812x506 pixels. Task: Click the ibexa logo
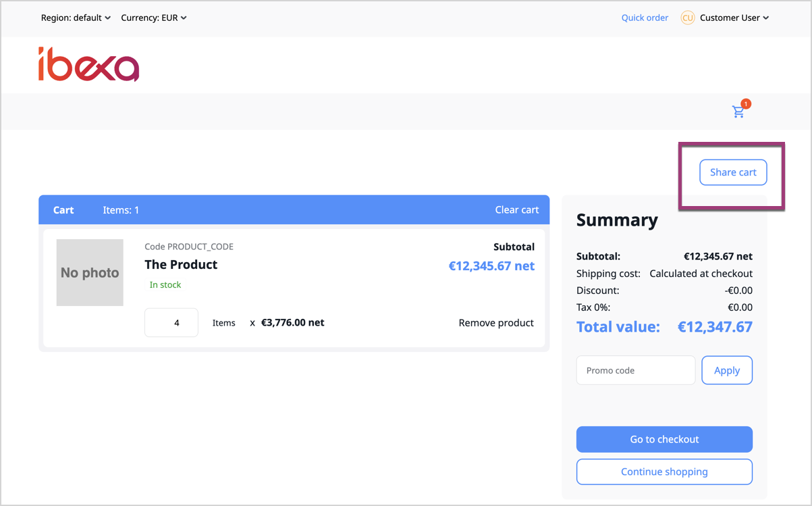(88, 65)
